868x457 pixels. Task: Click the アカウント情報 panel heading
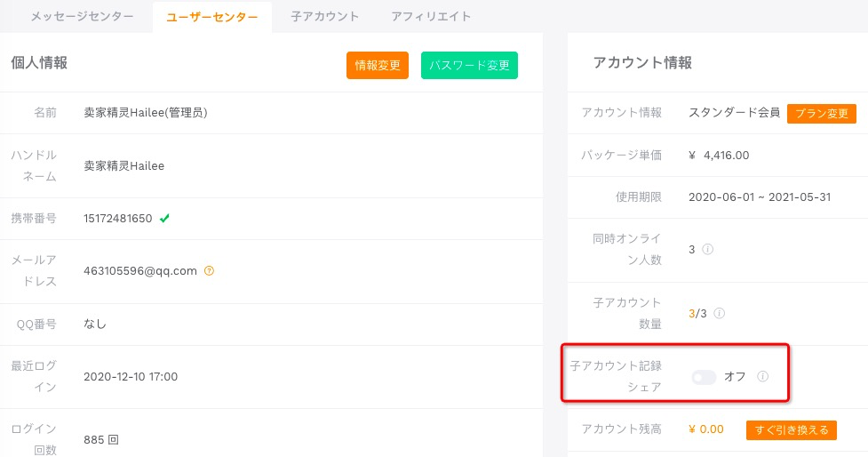pyautogui.click(x=642, y=62)
